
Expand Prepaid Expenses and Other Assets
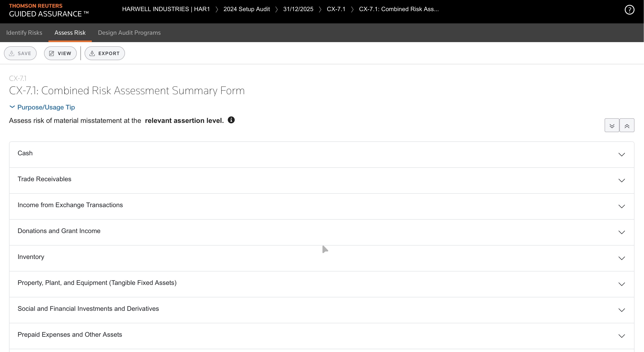tap(622, 336)
